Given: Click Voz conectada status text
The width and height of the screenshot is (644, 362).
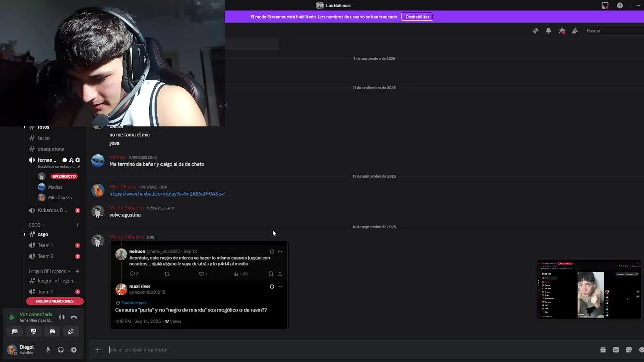Looking at the screenshot, I should click(36, 314).
